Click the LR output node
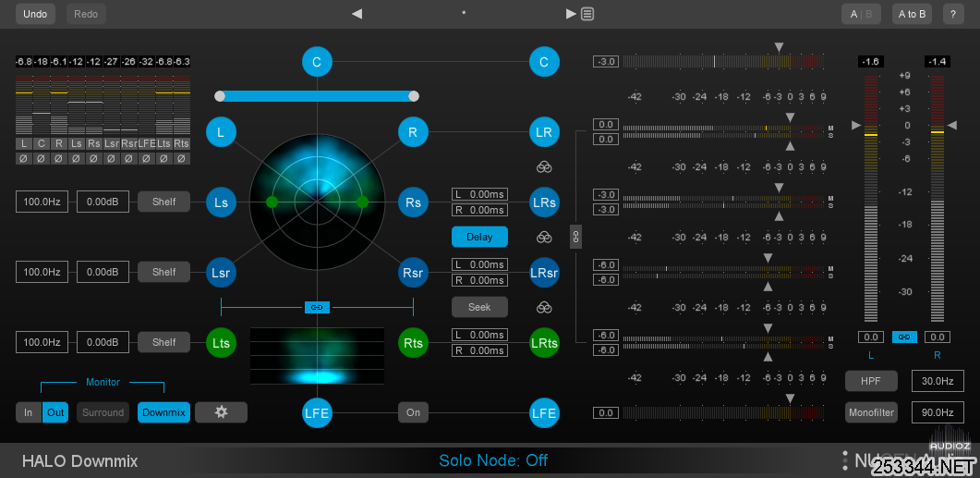This screenshot has height=478, width=980. (x=544, y=132)
